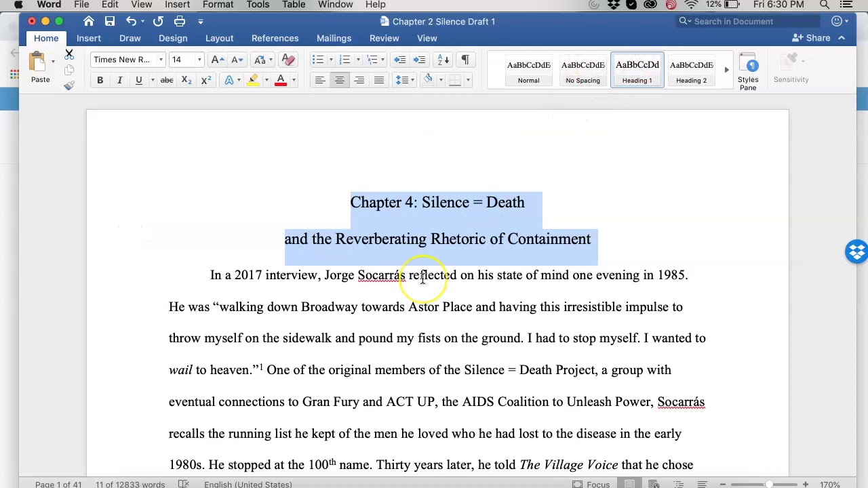Click the Format Painter brush icon
The width and height of the screenshot is (868, 488).
[69, 85]
